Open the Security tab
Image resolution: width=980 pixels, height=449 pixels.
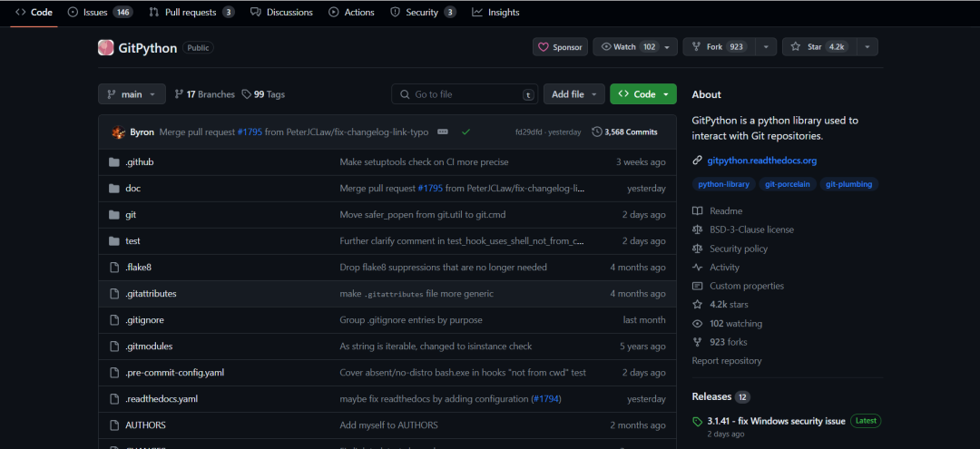423,13
